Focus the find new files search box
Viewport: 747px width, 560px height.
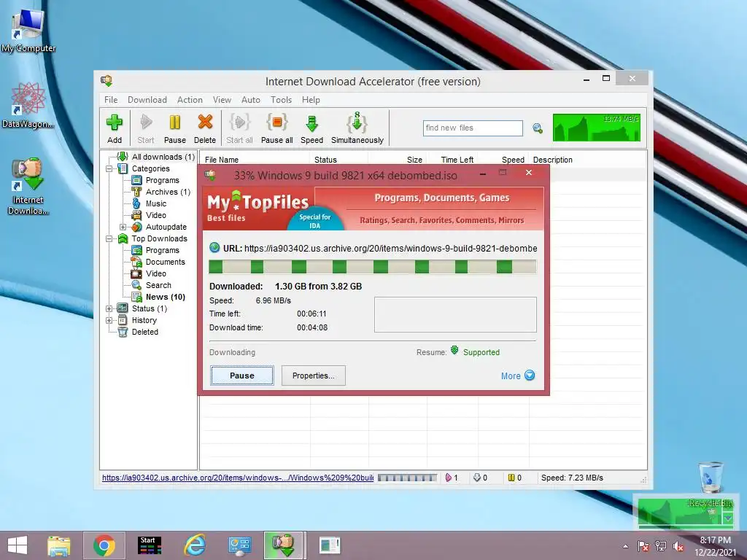[473, 128]
